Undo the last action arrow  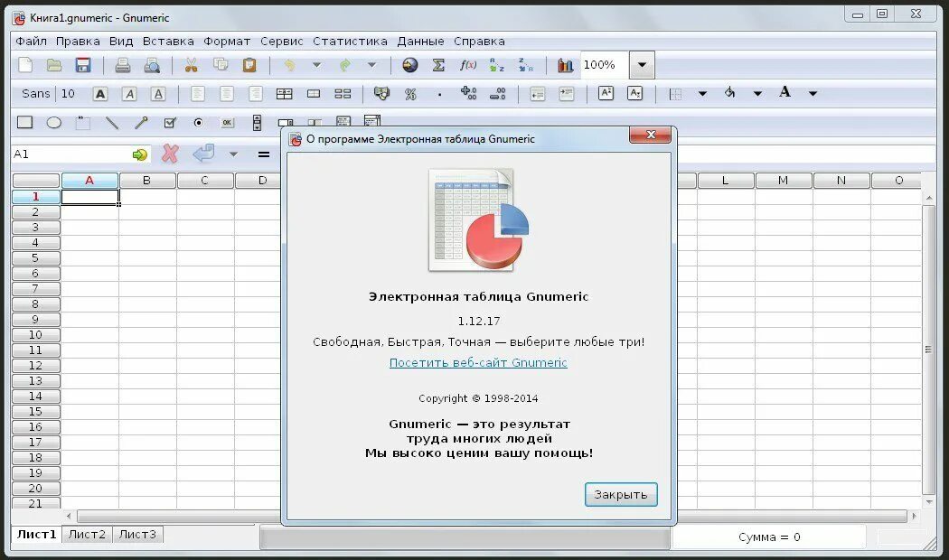pyautogui.click(x=289, y=65)
